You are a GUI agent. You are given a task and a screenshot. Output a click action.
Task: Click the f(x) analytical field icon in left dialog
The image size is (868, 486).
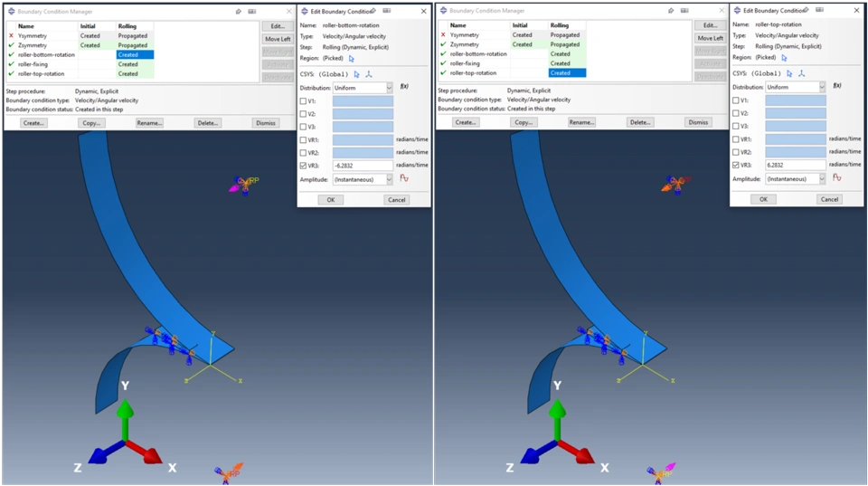click(x=404, y=87)
